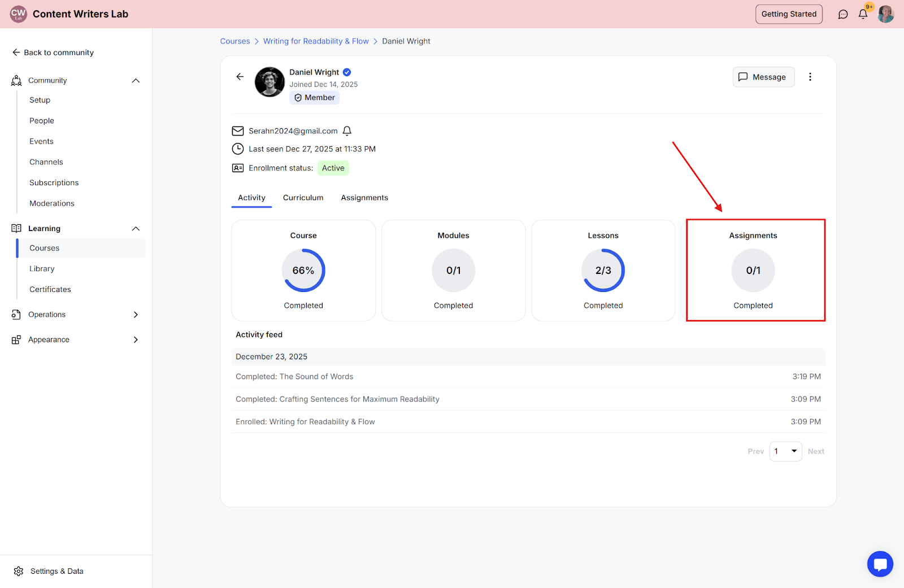
Task: Click the Assignments 0/1 progress circle
Action: 753,271
